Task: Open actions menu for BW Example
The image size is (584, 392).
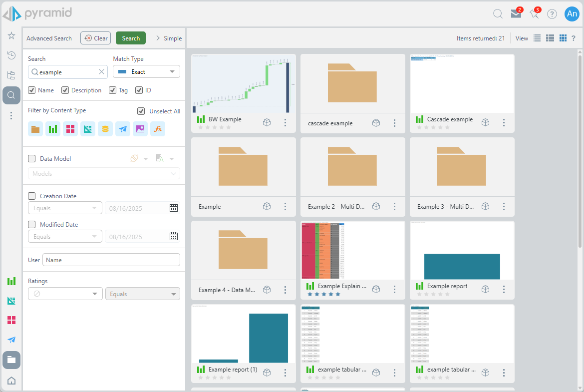Action: click(285, 122)
